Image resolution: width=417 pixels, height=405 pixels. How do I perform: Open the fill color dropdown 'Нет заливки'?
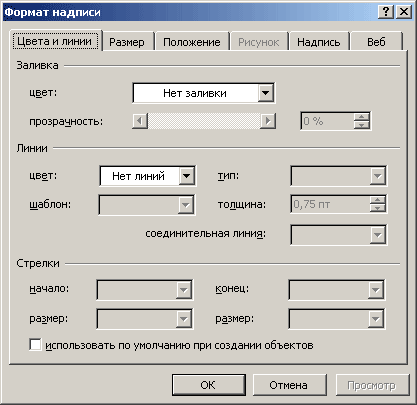(x=204, y=93)
